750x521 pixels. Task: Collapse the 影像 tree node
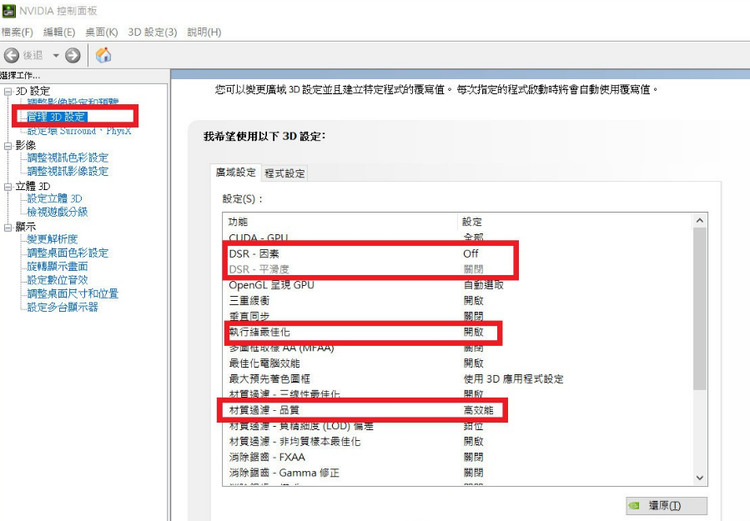tap(7, 145)
